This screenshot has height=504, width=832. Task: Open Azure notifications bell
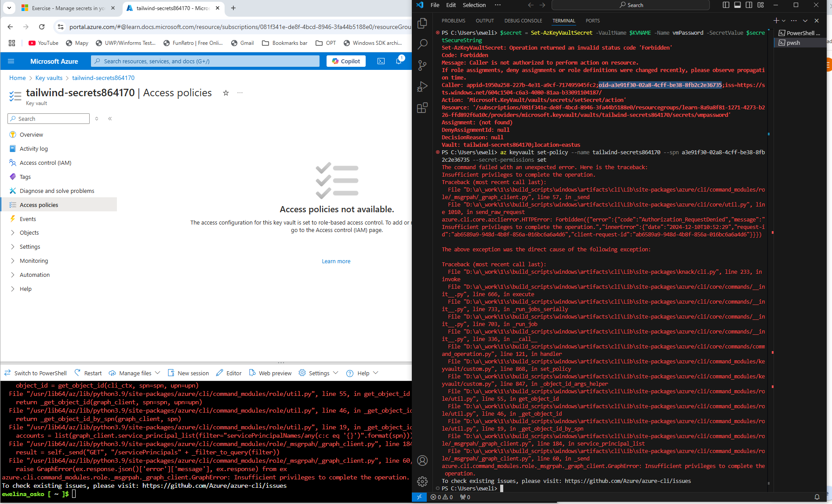coord(399,61)
